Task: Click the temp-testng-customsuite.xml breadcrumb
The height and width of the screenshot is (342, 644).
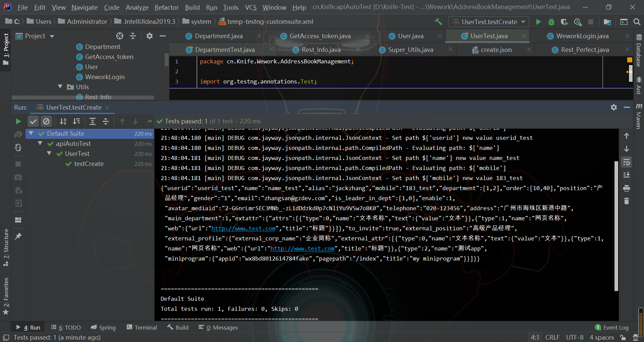Action: click(266, 22)
